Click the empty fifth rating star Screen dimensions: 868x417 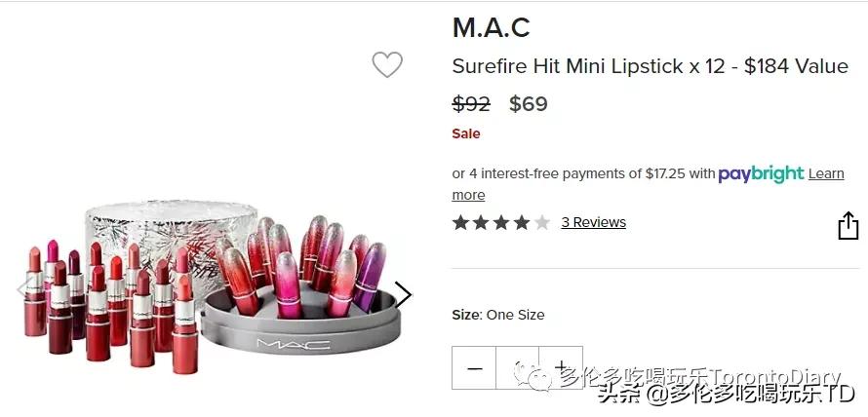click(541, 222)
